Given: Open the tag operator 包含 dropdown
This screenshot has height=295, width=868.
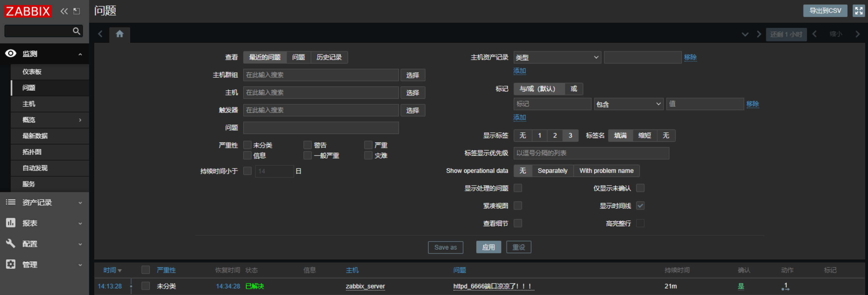Looking at the screenshot, I should tap(629, 104).
